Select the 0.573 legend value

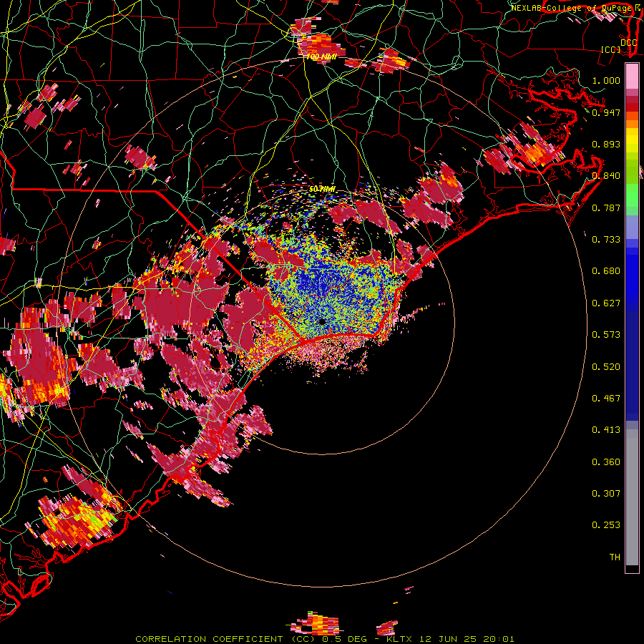pos(606,335)
